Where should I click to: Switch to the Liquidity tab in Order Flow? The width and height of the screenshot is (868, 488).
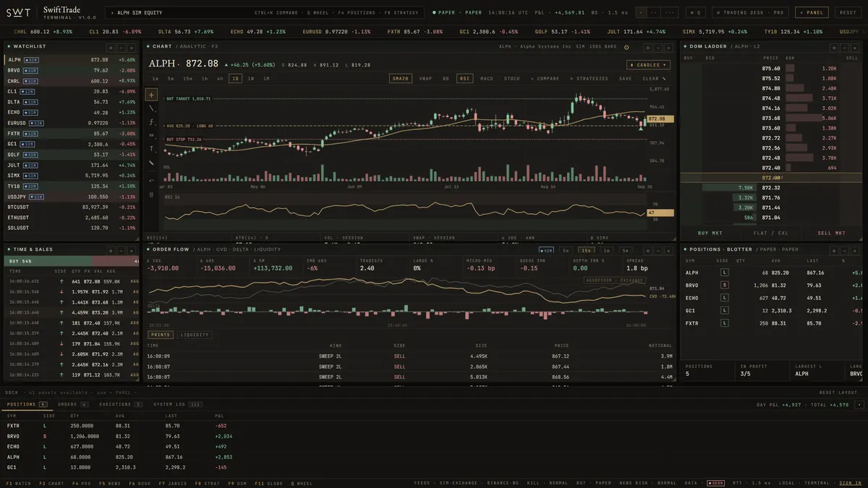195,335
